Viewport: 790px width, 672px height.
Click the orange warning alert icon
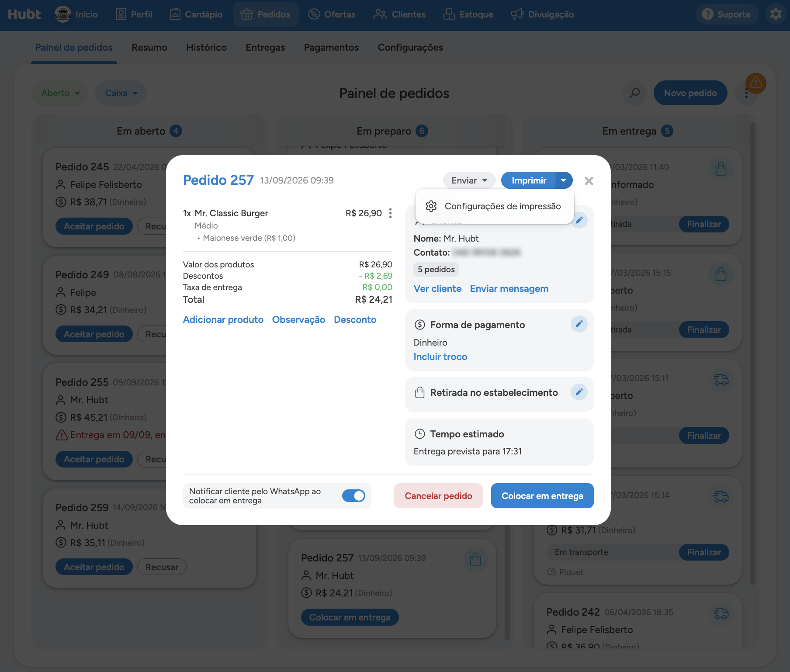[x=756, y=83]
